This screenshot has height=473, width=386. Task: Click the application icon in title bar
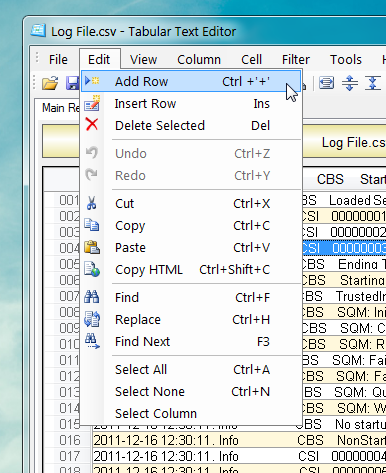click(38, 31)
